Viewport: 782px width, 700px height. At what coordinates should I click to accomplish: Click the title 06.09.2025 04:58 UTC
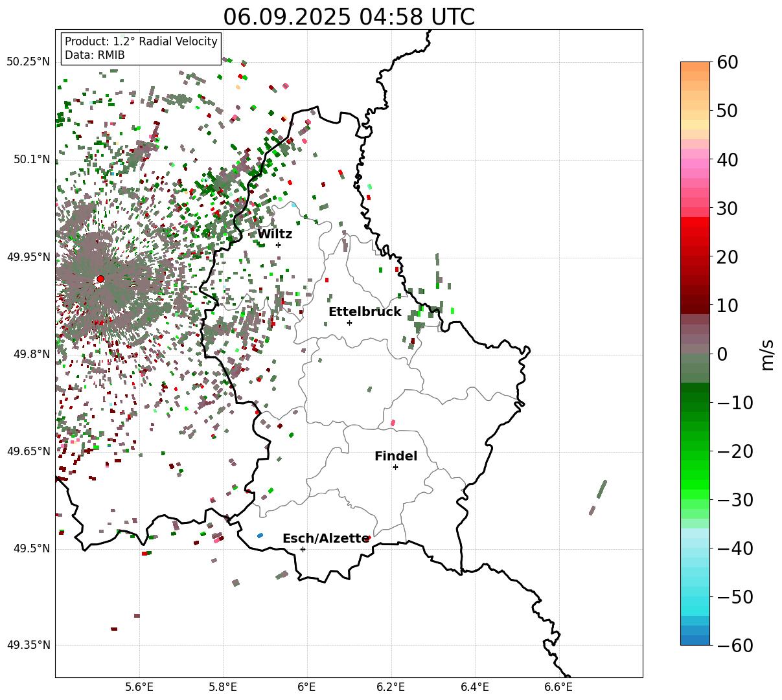pos(349,17)
